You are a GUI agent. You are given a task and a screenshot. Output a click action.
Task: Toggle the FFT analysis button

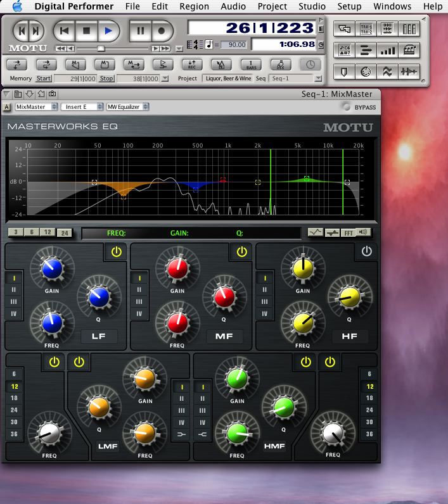(x=349, y=232)
